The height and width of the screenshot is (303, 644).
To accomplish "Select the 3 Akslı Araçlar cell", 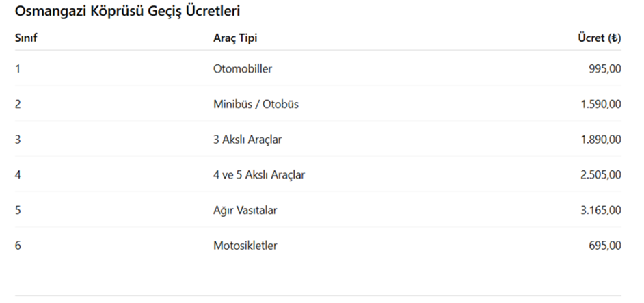I will pos(247,140).
